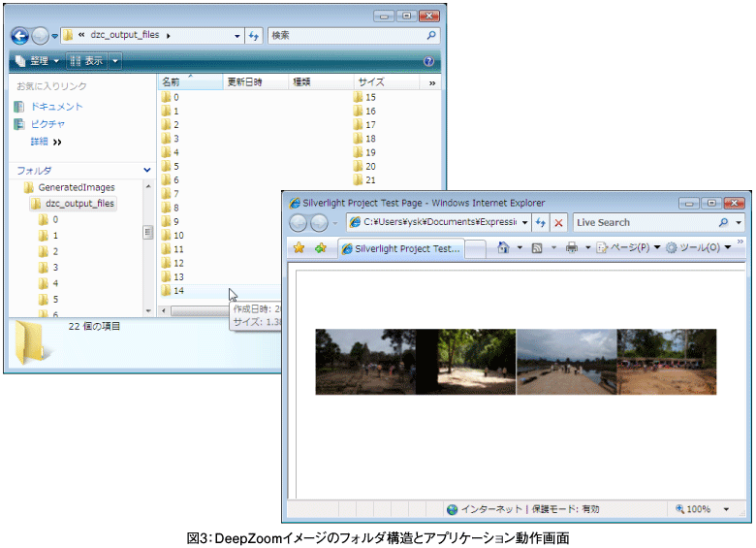The height and width of the screenshot is (548, 756).
Task: Open the ページ(P) menu
Action: [x=628, y=247]
